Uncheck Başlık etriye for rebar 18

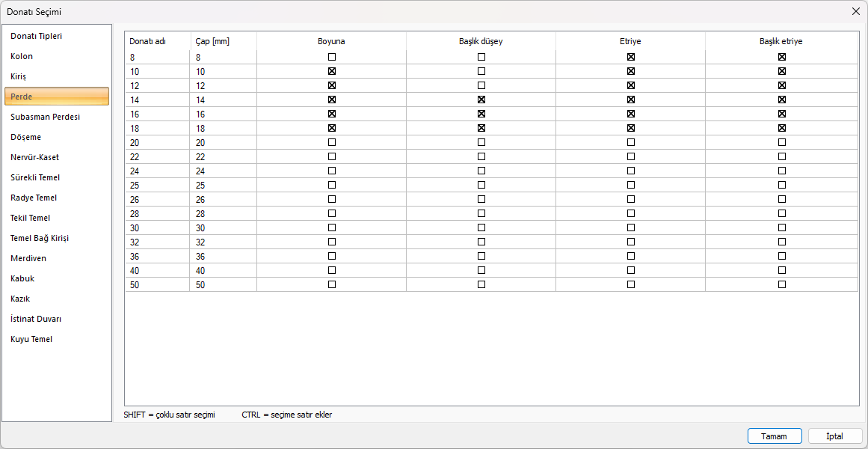pos(782,128)
